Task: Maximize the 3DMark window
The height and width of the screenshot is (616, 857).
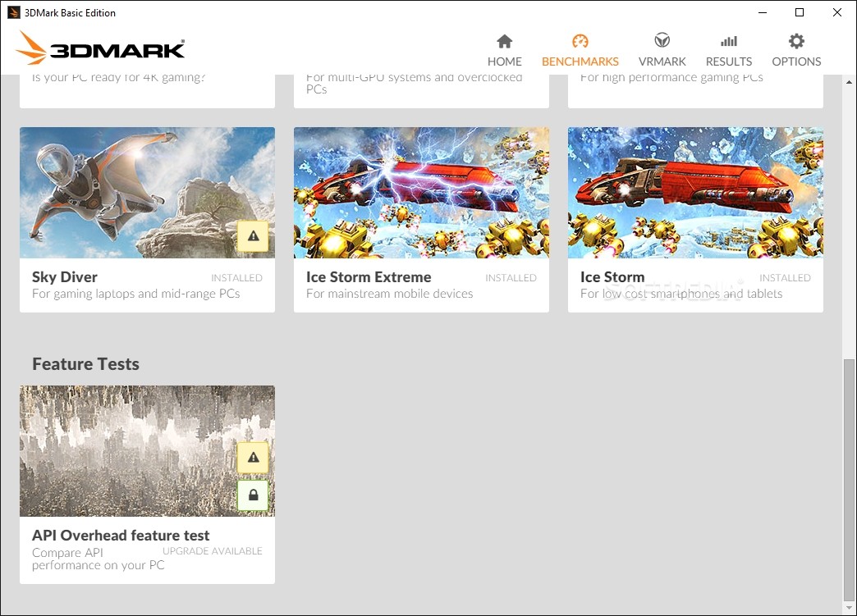Action: point(799,12)
